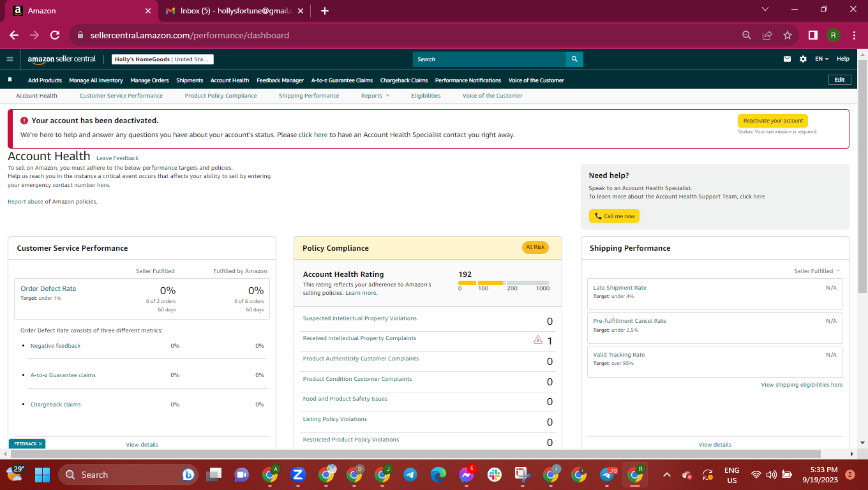Open Task View on the taskbar

[214, 475]
